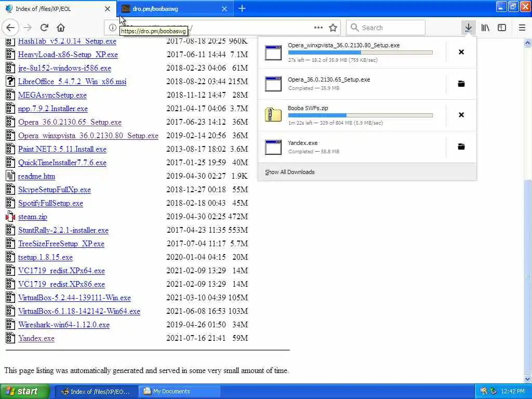Open page actions three-dot menu
This screenshot has width=532, height=399.
click(318, 28)
